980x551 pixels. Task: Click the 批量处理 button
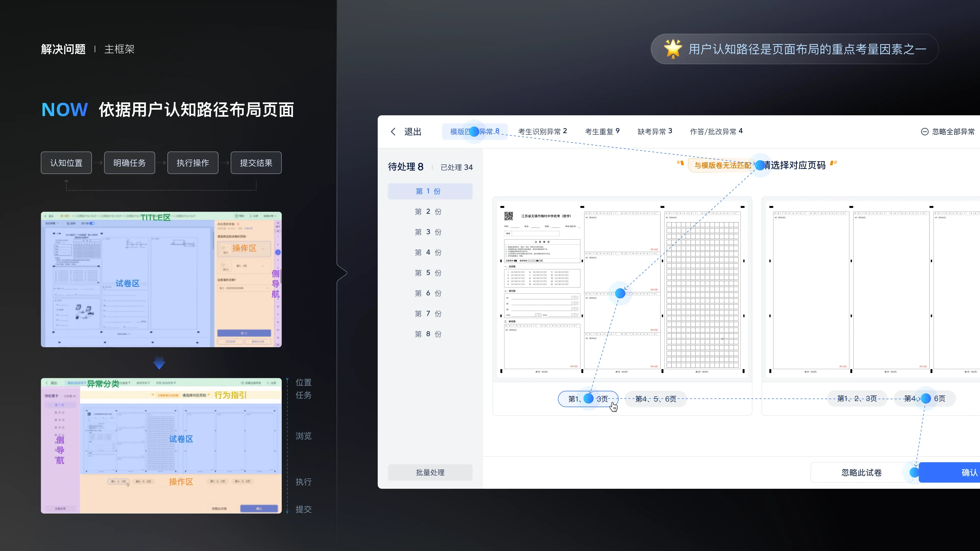(x=430, y=472)
